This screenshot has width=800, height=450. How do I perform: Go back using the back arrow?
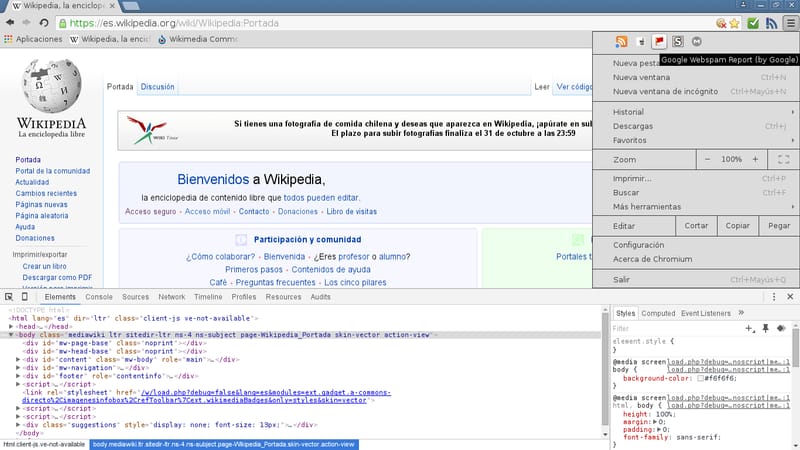pos(10,22)
